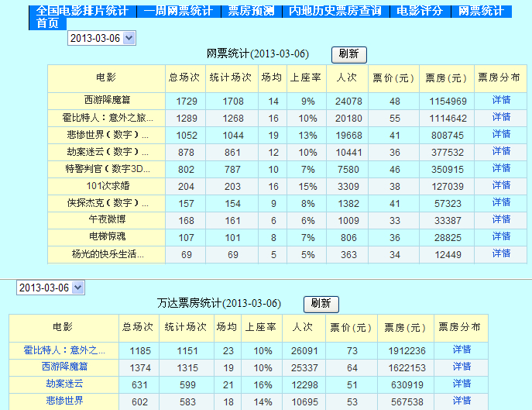Click 票价(元) header in 网票统计 table
Screen dimensions: 532x410
click(x=393, y=78)
